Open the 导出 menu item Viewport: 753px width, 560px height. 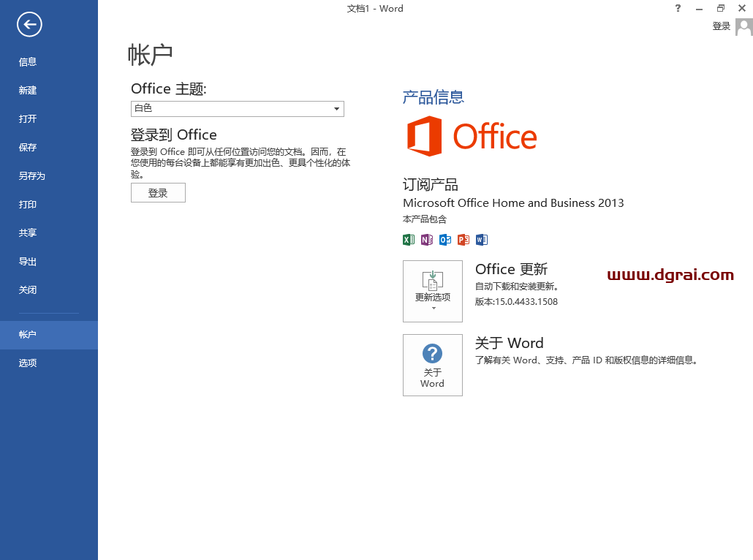[49, 262]
